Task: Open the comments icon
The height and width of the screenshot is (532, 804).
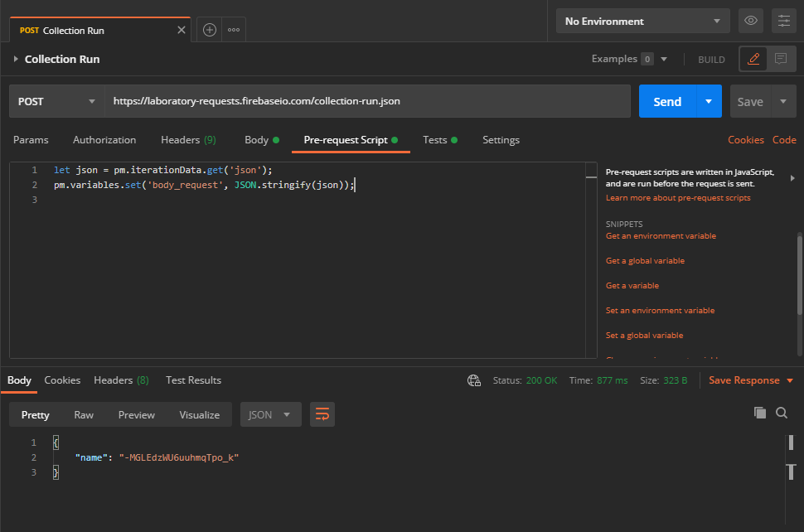Action: (781, 59)
